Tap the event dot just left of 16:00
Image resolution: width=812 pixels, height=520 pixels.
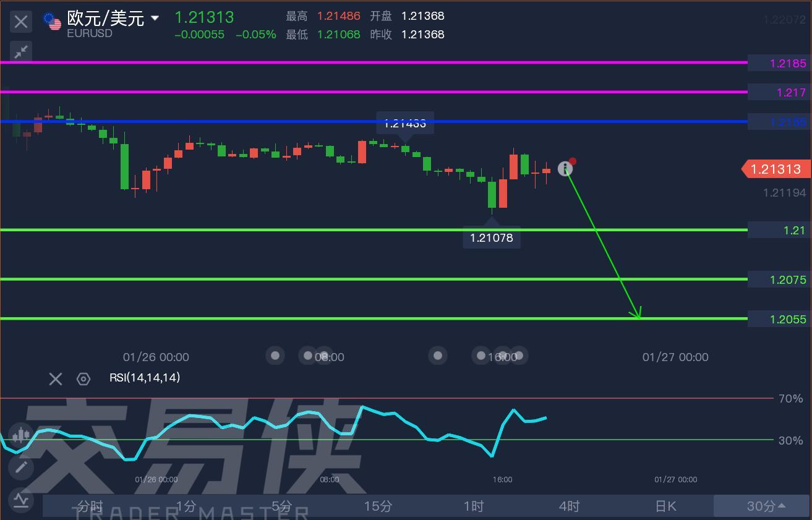pos(481,355)
